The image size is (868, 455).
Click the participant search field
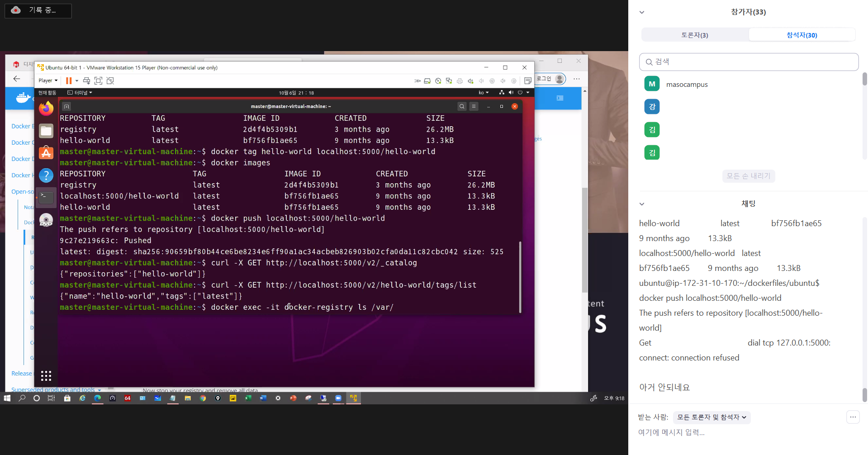tap(749, 62)
